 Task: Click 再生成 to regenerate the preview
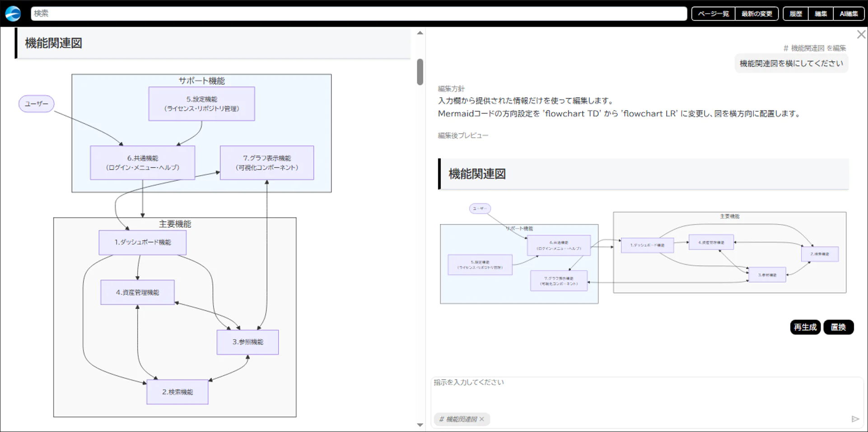[x=805, y=327]
